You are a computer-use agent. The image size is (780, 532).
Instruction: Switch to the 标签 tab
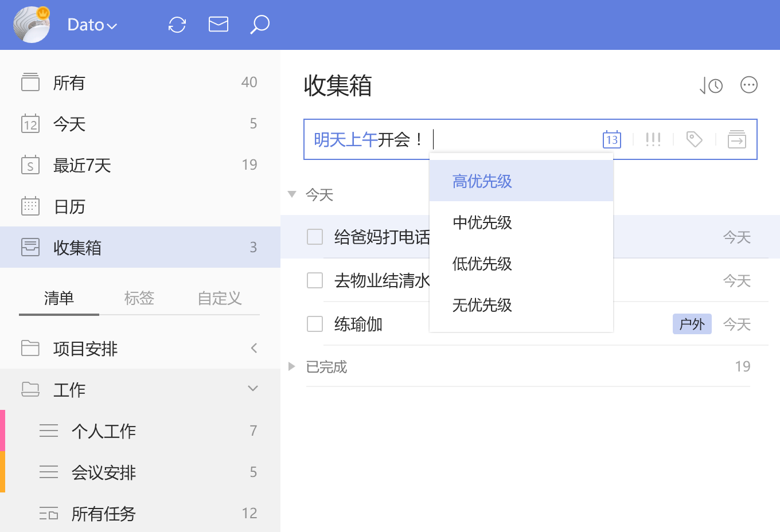[139, 298]
